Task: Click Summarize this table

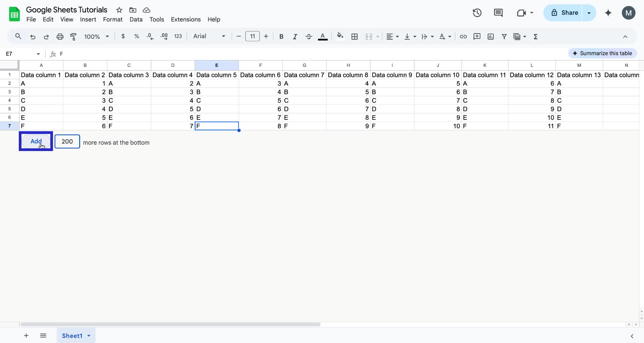Action: (602, 53)
